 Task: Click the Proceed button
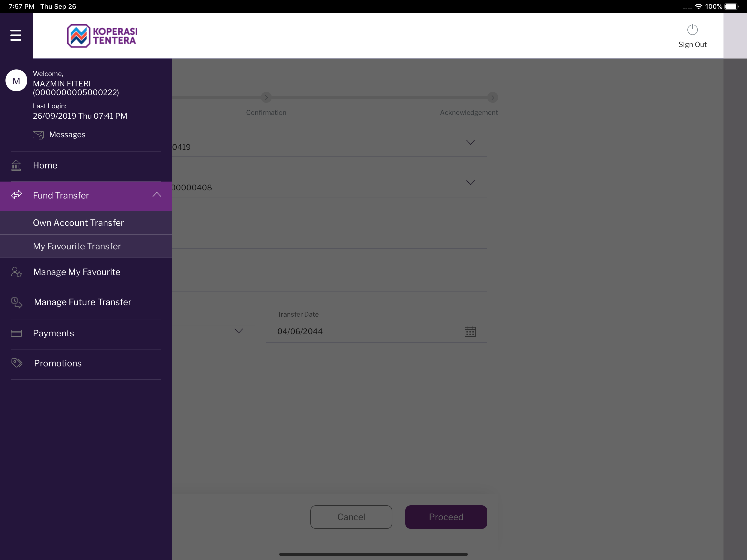pyautogui.click(x=446, y=517)
